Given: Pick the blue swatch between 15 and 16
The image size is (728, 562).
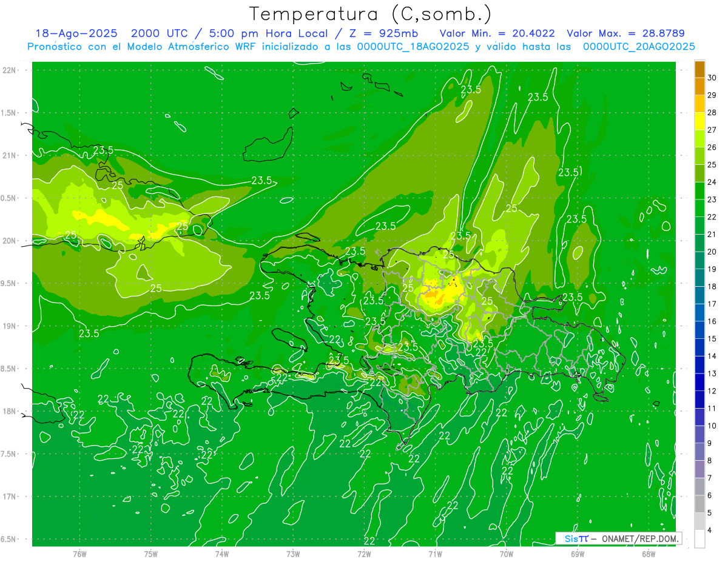Looking at the screenshot, I should tap(699, 330).
